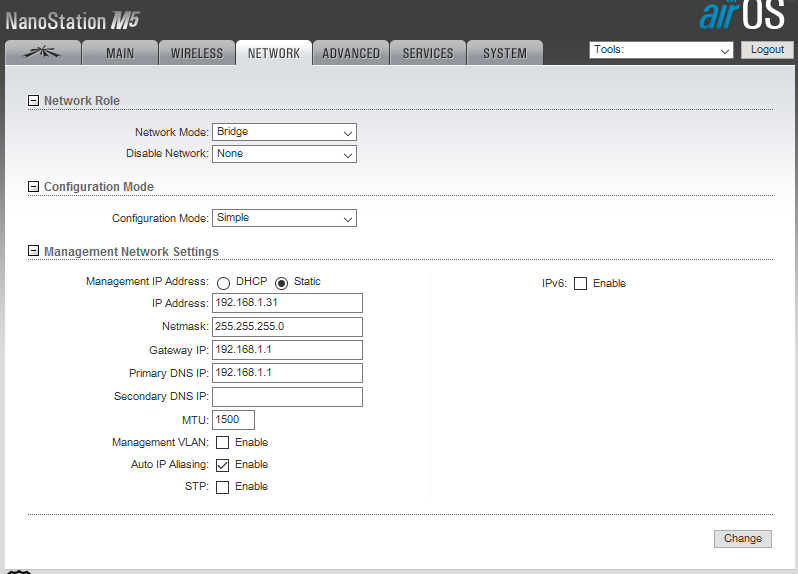This screenshot has width=798, height=574.
Task: Open the ADVANCED tab
Action: [x=351, y=53]
